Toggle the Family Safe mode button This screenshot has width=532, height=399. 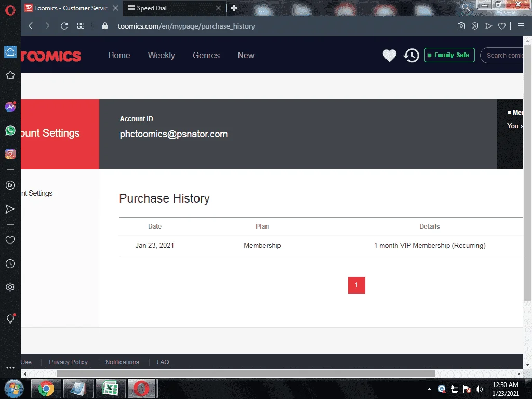[449, 55]
